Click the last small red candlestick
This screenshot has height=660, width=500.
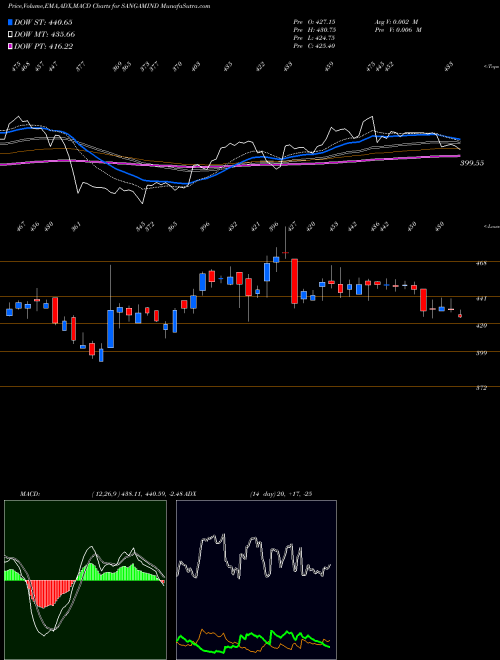460,315
